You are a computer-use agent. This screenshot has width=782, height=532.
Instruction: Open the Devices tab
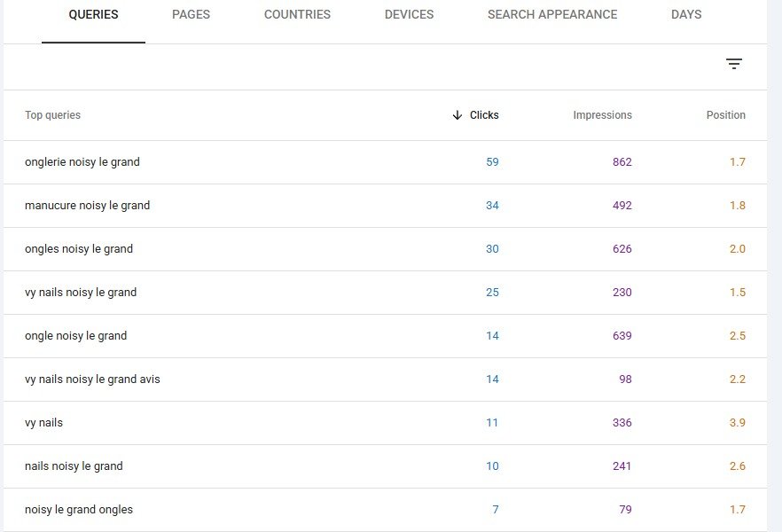pyautogui.click(x=409, y=14)
